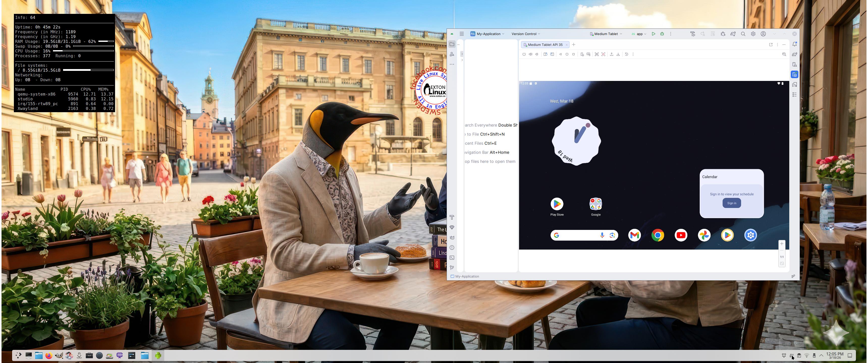Click the 1:1 zoom button in the emulator
This screenshot has width=868, height=363.
point(782,257)
